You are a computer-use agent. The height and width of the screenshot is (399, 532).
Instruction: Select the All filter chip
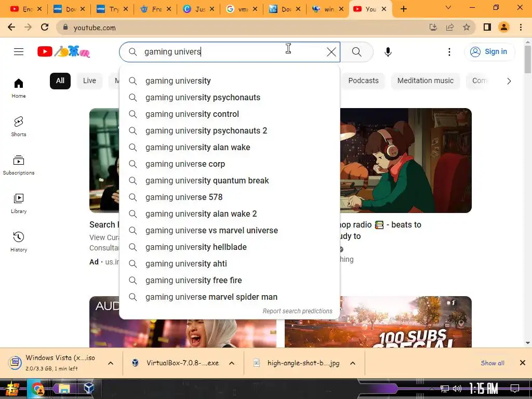[60, 81]
